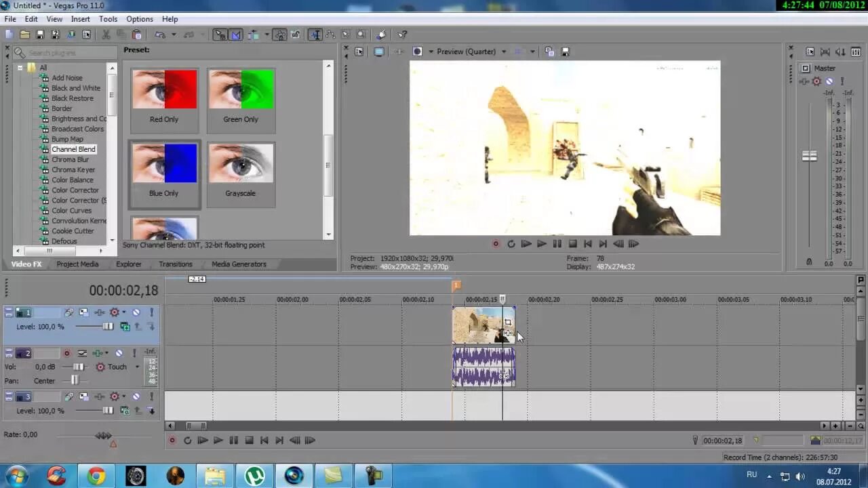868x488 pixels.
Task: Open Windows Start menu orb
Action: (x=16, y=476)
